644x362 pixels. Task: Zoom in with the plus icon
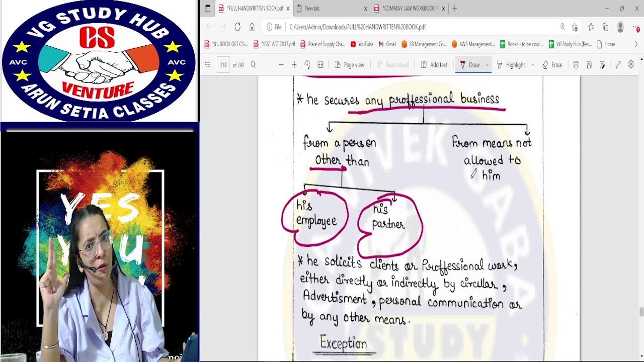pos(294,65)
